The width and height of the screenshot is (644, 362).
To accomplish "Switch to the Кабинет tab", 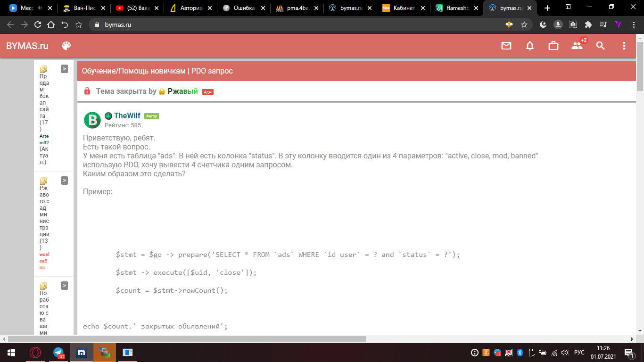I will (404, 8).
